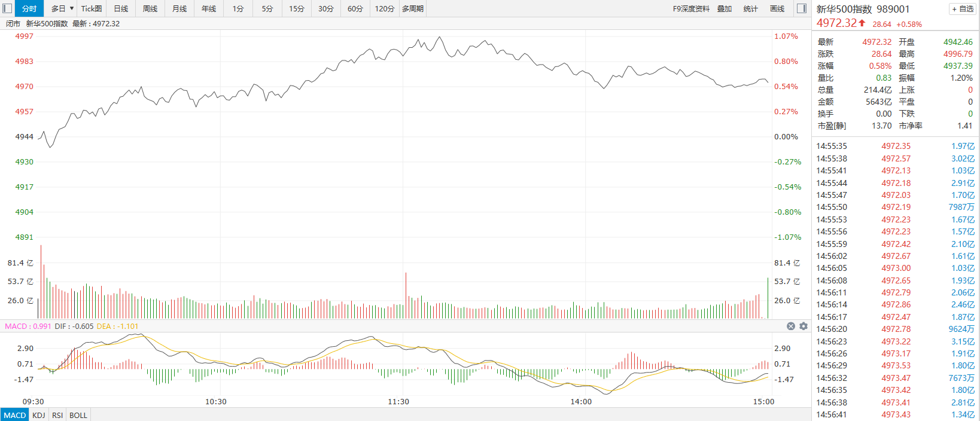Click the 叠加 overlay button
This screenshot has height=421, width=980.
(725, 8)
